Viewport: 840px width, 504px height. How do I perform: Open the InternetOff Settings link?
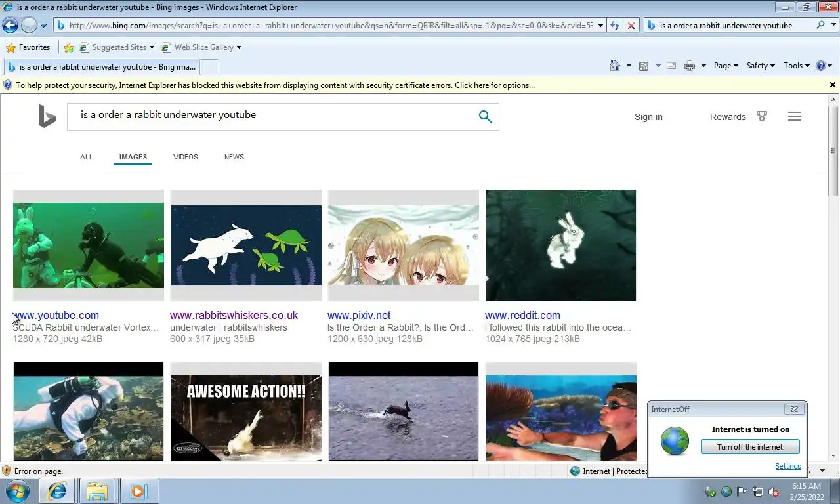tap(787, 466)
